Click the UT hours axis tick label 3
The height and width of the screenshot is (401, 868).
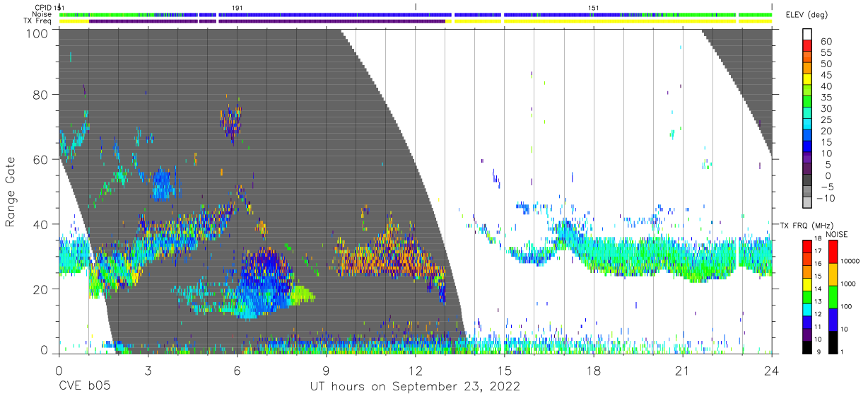[x=148, y=370]
